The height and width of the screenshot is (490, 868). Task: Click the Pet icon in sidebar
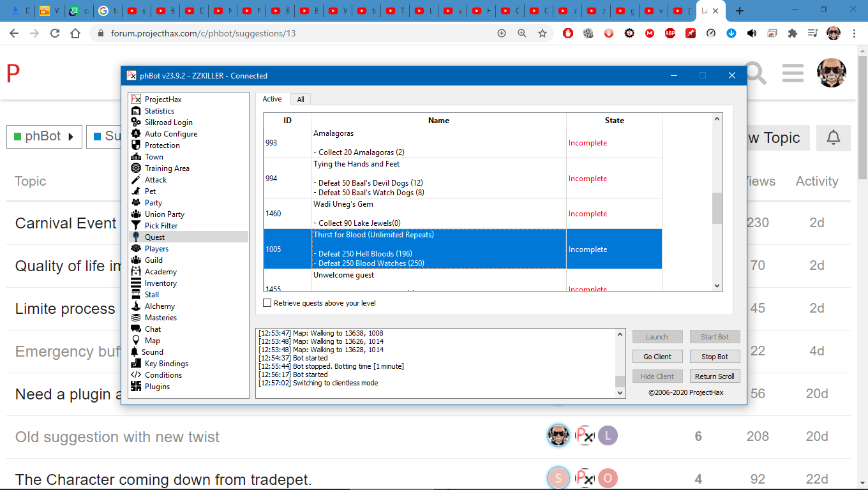(x=135, y=191)
